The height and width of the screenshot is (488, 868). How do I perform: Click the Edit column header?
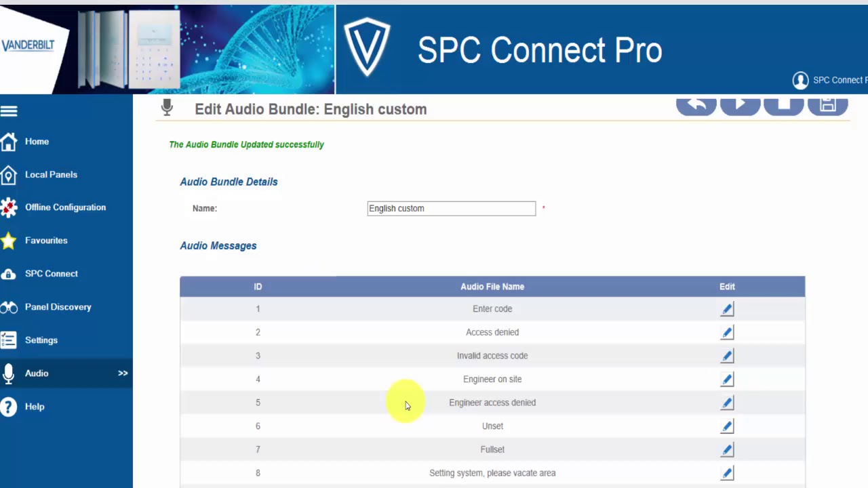(x=727, y=287)
